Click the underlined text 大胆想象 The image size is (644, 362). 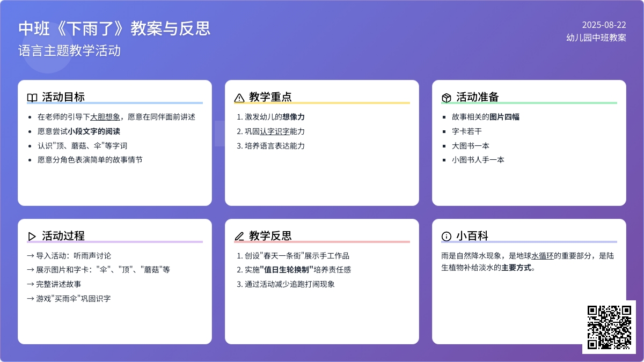[105, 117]
